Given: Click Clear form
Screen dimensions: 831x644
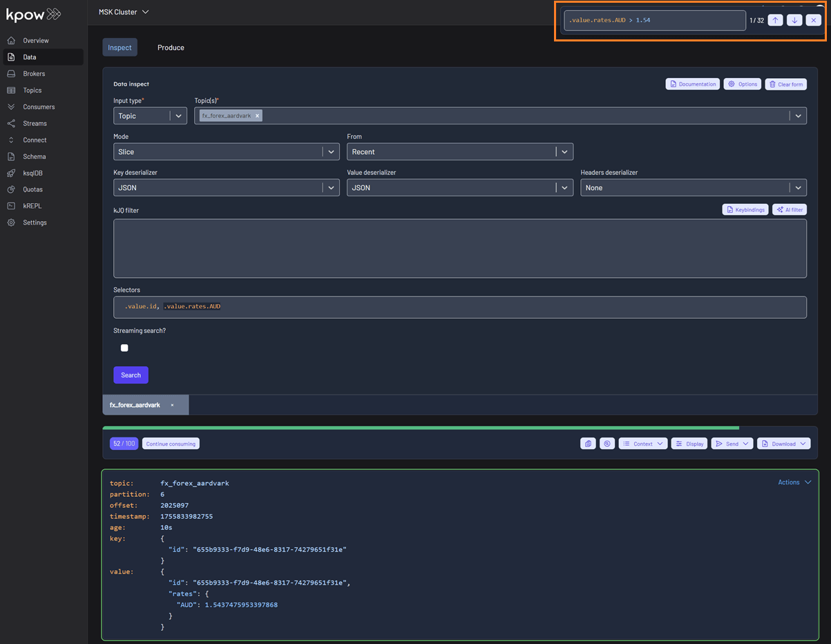Looking at the screenshot, I should (x=786, y=84).
